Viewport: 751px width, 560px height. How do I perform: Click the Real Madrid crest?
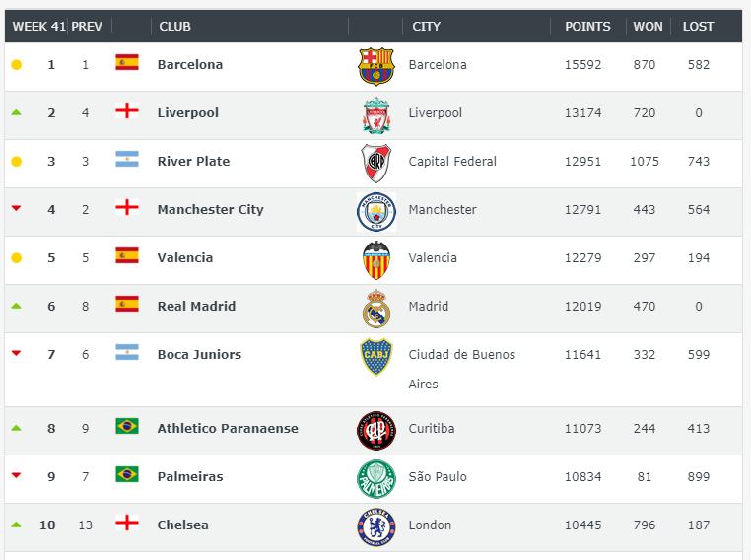click(x=375, y=308)
